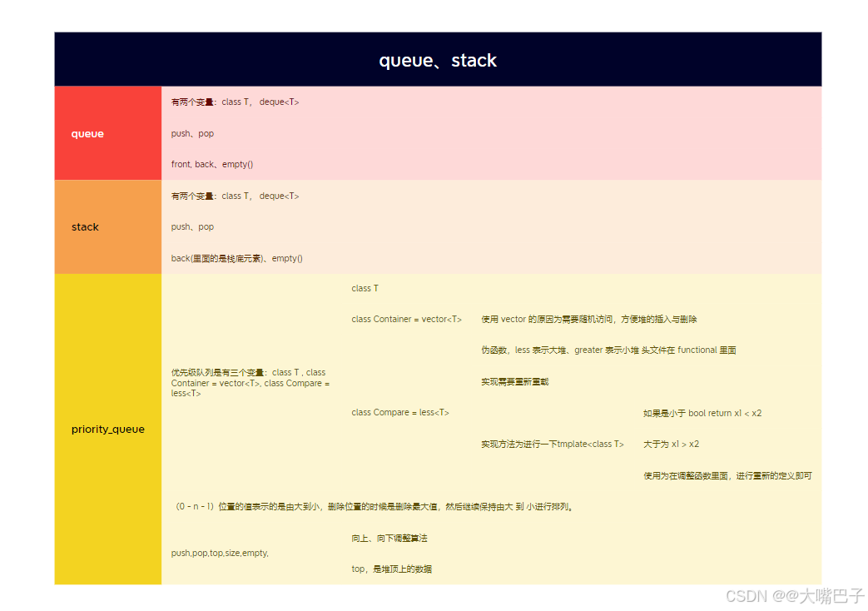Select the orange "stack" category cell

pos(108,226)
